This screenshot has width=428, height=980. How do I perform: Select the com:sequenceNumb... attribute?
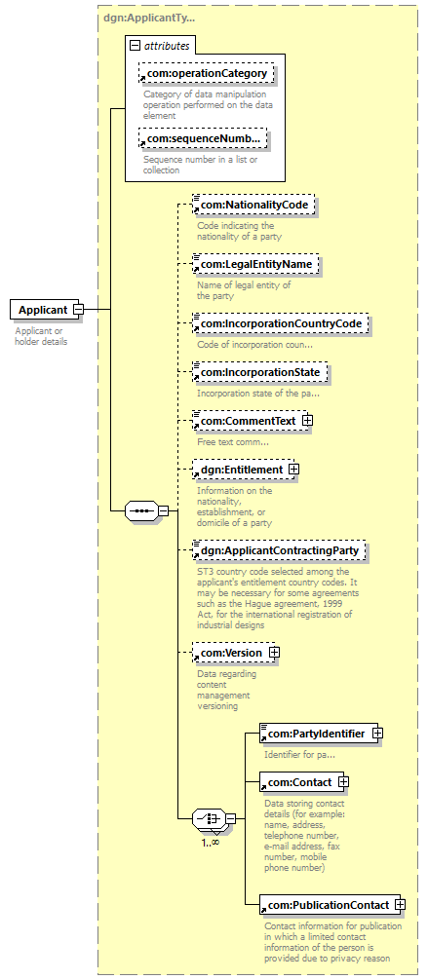tap(203, 138)
